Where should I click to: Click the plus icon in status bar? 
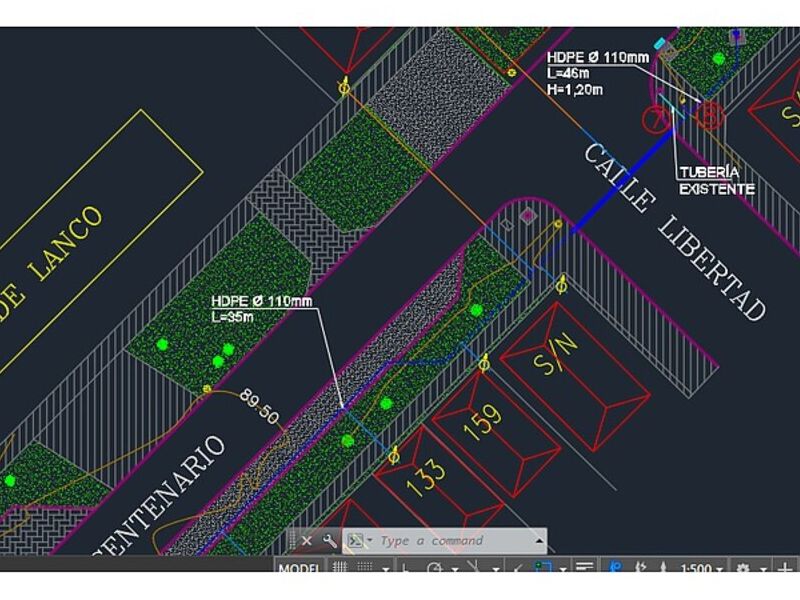(x=785, y=569)
